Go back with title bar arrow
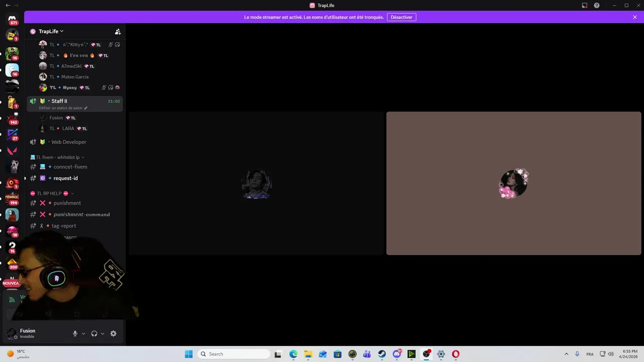 click(7, 5)
